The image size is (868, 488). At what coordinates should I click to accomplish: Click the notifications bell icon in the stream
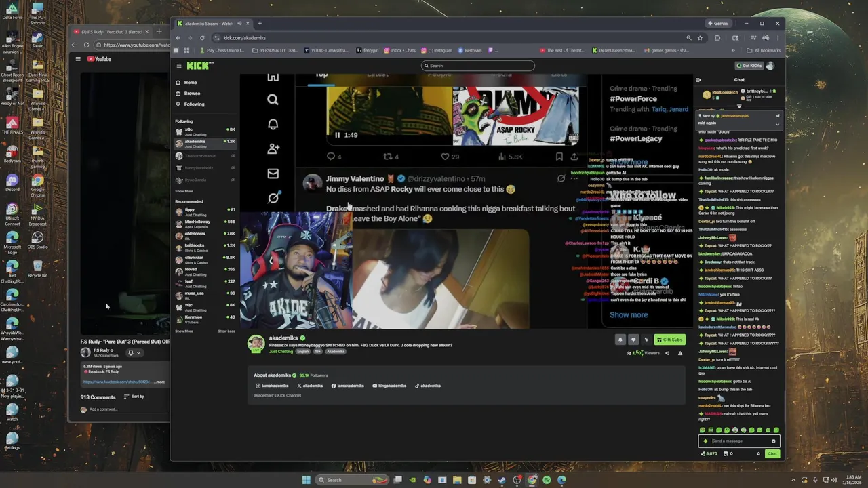click(x=273, y=125)
